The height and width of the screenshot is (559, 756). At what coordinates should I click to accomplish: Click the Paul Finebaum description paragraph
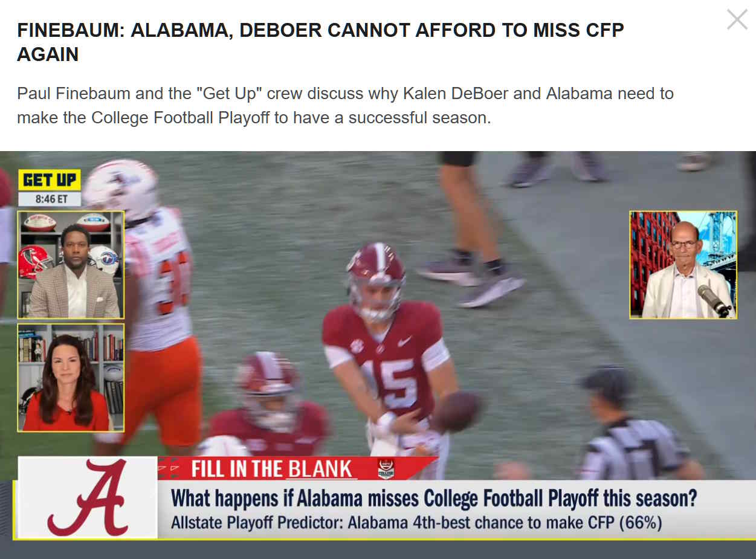(345, 105)
